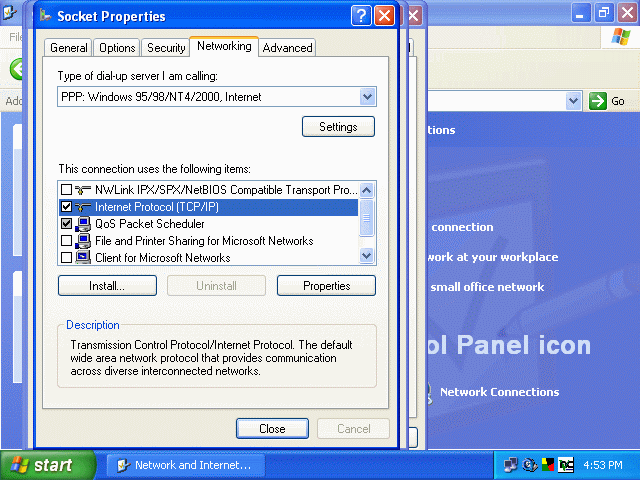Click the network computers tray icon
This screenshot has height=480, width=640.
pyautogui.click(x=510, y=464)
